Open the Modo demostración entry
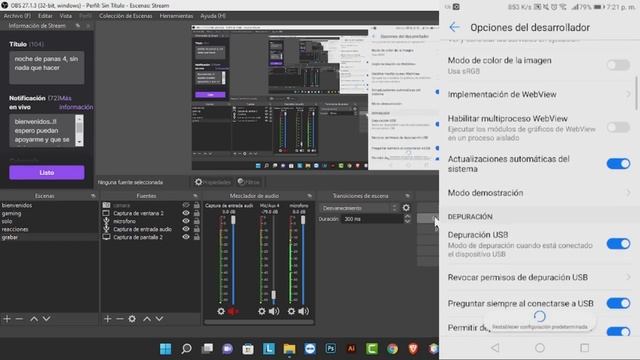 click(x=539, y=193)
